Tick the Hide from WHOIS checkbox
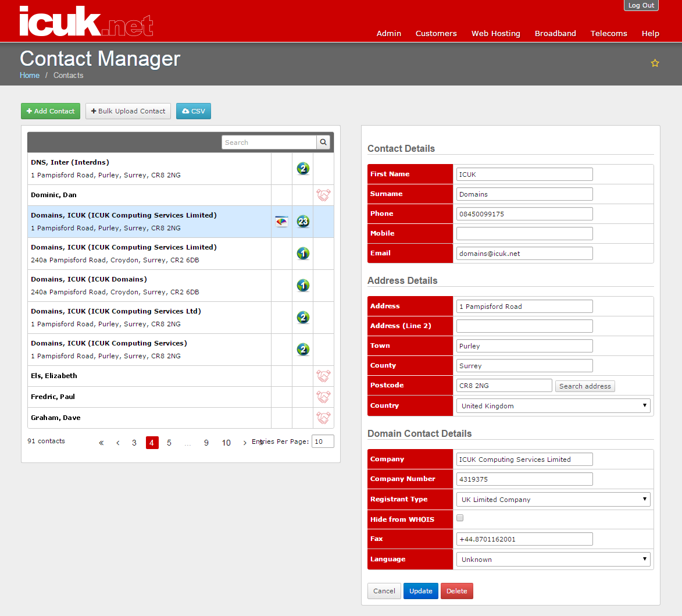This screenshot has height=616, width=682. pos(460,518)
